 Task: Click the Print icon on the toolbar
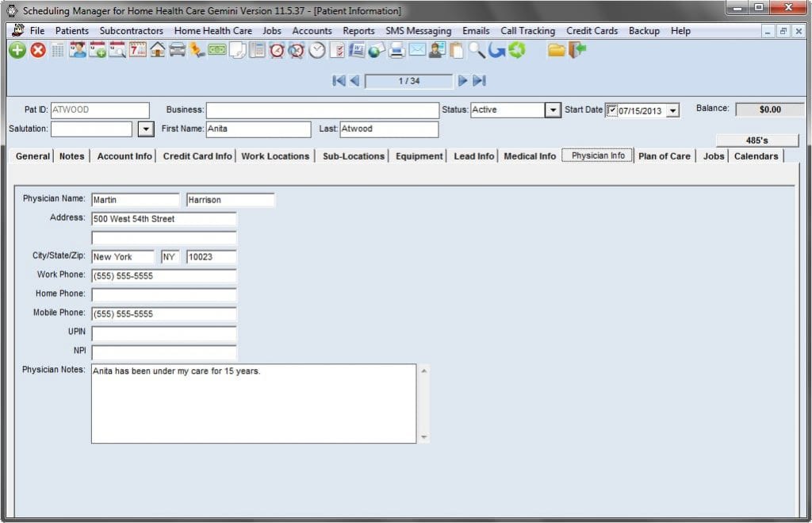(x=396, y=51)
